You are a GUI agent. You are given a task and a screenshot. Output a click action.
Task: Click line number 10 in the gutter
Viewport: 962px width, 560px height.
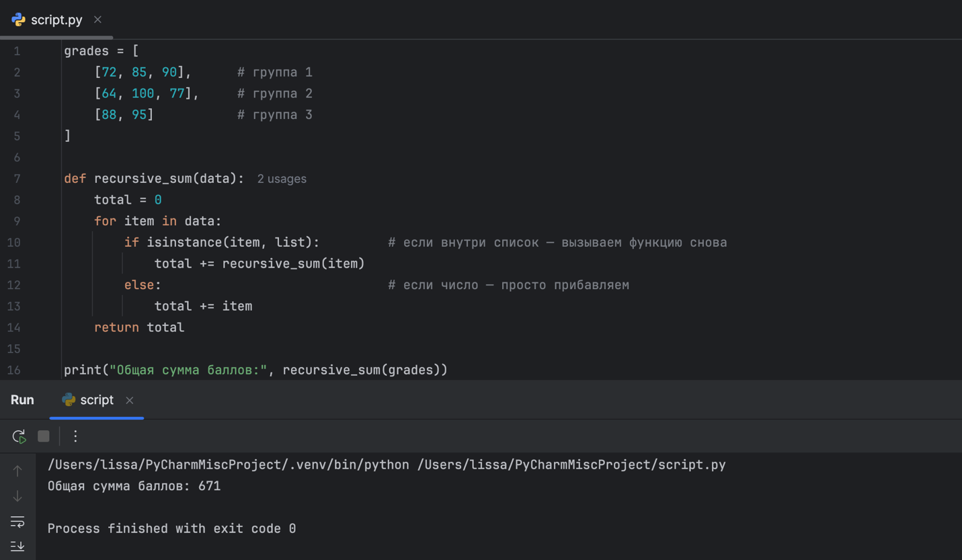point(14,243)
